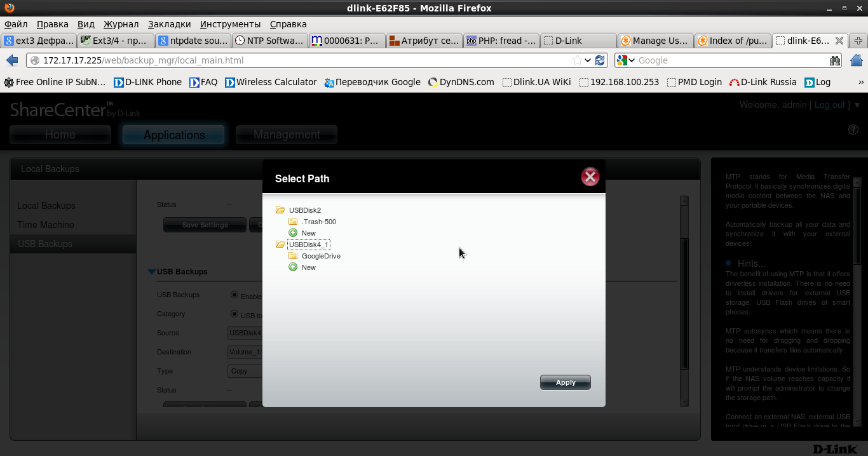Click the GoogleDrive folder icon
This screenshot has height=456, width=868.
tap(293, 256)
